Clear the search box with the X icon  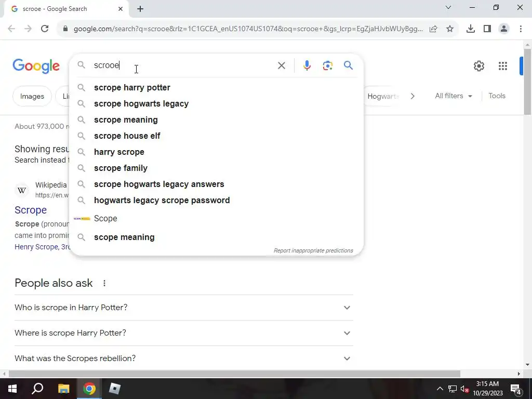[281, 65]
